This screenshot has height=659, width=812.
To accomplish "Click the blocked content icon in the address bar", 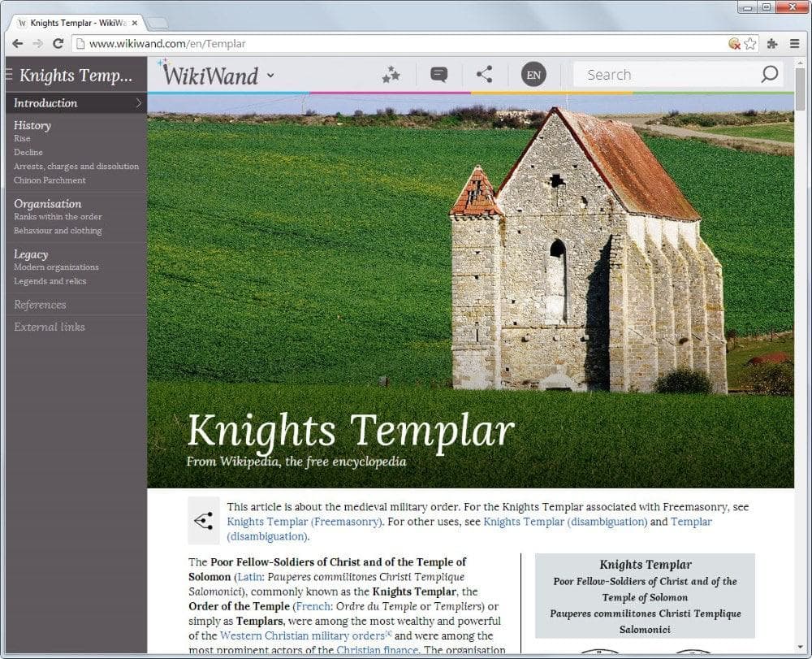I will click(734, 44).
